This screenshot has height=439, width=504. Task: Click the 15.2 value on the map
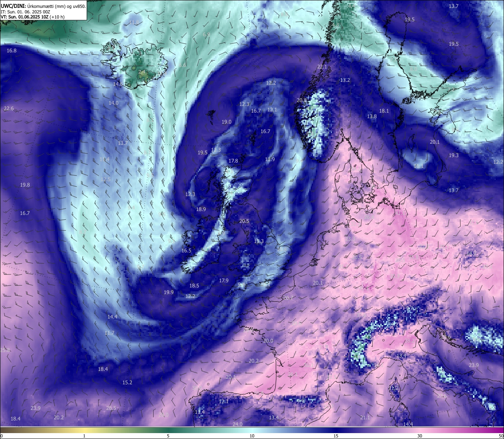(x=127, y=382)
